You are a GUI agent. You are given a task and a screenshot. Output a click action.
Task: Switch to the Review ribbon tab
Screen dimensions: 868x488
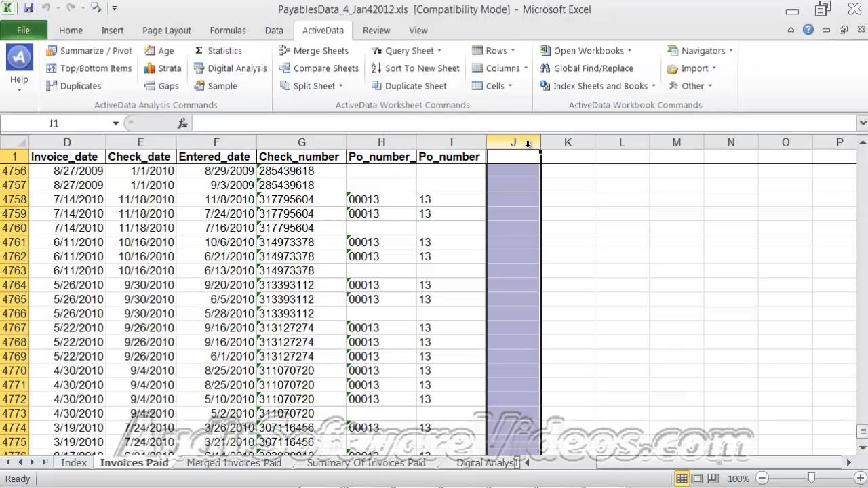(x=376, y=30)
